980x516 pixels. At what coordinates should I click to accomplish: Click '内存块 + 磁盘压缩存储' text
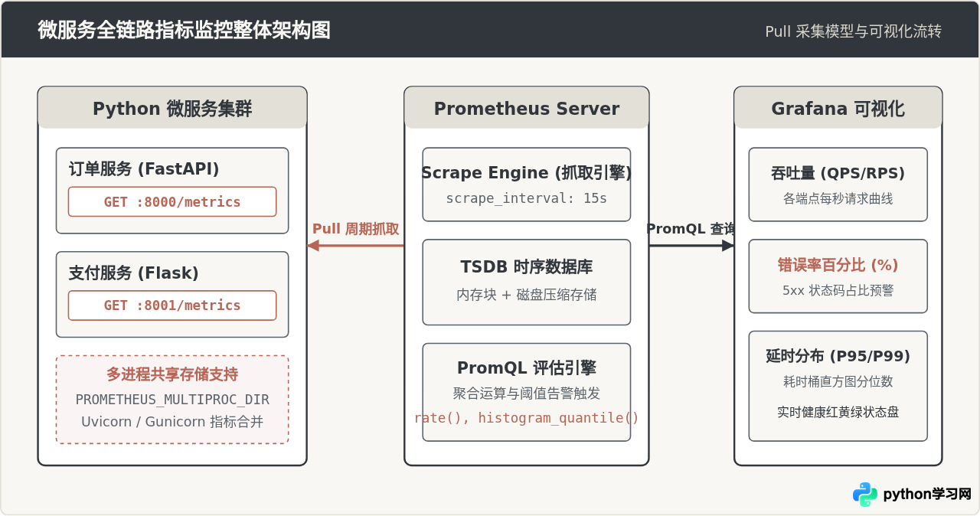tap(527, 295)
